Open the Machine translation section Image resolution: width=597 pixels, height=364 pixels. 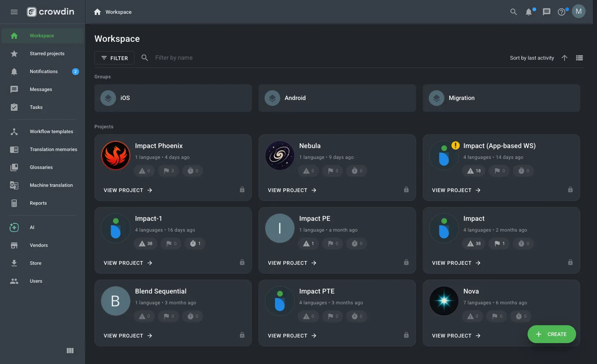point(51,185)
